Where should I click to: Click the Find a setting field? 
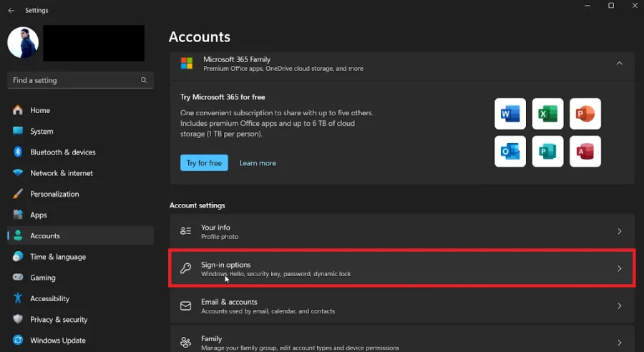pyautogui.click(x=80, y=80)
